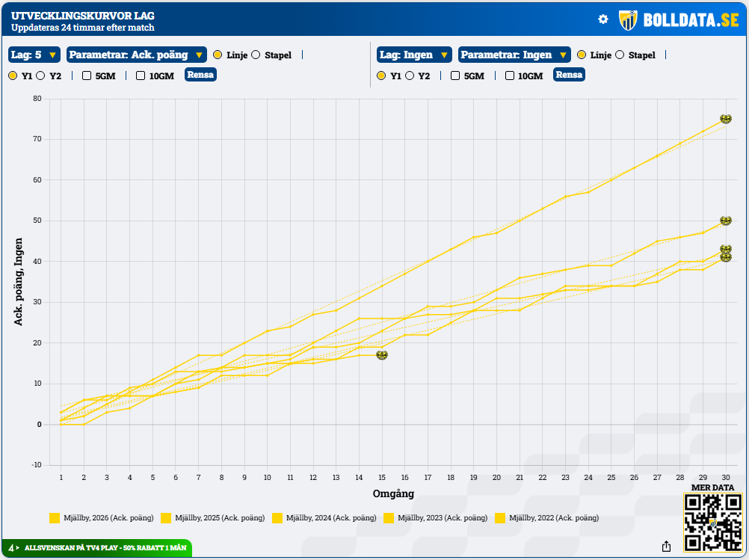Enable the left 5GM checkbox

(87, 76)
